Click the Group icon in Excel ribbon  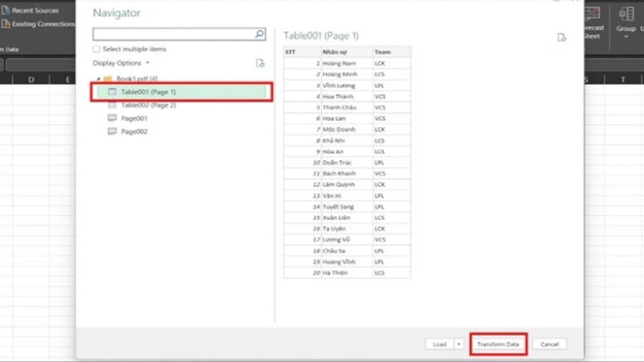(x=626, y=14)
